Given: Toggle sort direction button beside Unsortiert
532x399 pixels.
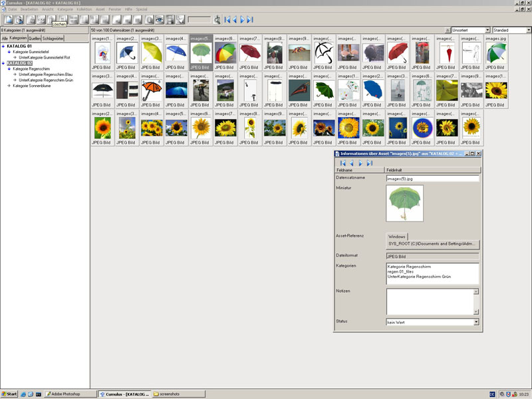Looking at the screenshot, I should coord(448,30).
